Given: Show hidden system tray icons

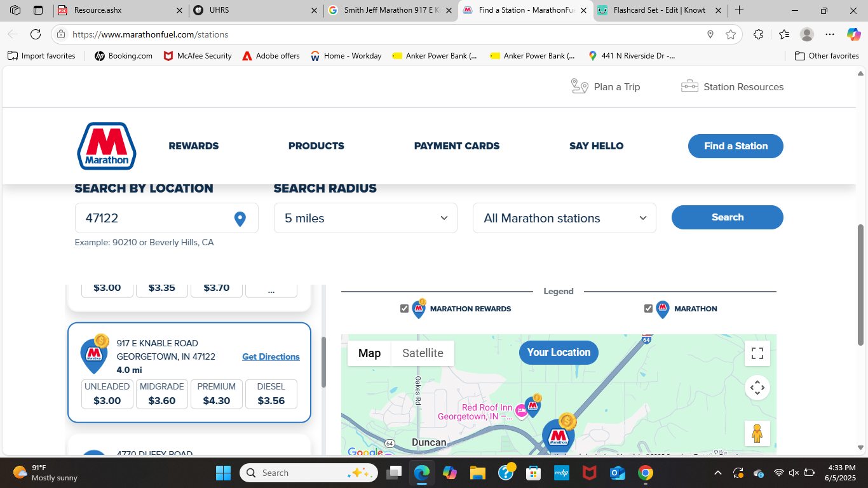Looking at the screenshot, I should (718, 473).
